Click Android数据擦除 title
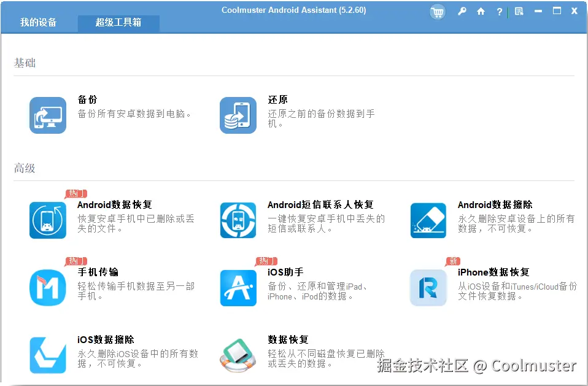Screen dimensions: 588x386 495,204
